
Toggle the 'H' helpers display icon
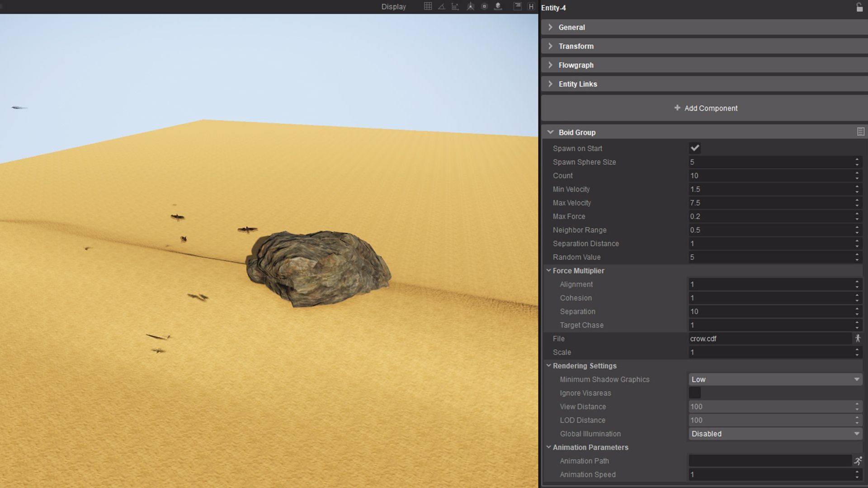point(531,6)
